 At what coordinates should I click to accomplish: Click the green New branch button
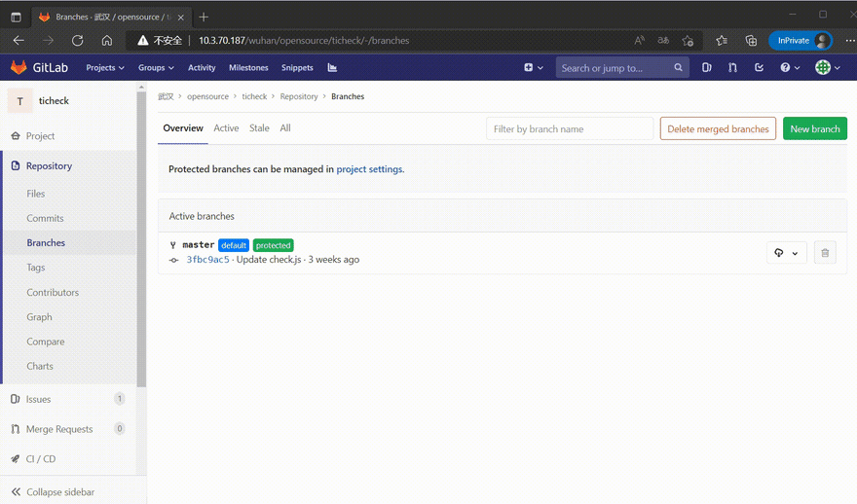[x=815, y=128]
